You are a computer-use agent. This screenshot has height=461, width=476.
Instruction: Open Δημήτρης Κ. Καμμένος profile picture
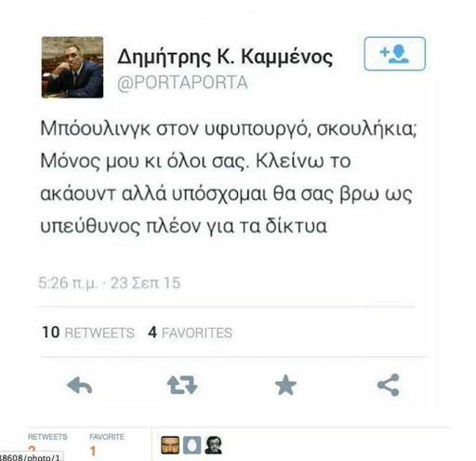(x=73, y=67)
